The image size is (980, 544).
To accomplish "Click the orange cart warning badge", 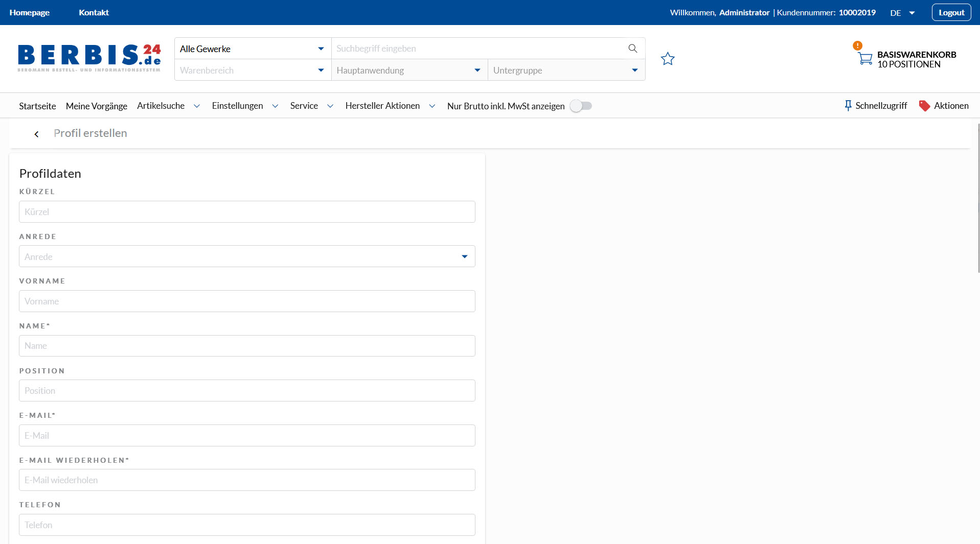I will [857, 45].
